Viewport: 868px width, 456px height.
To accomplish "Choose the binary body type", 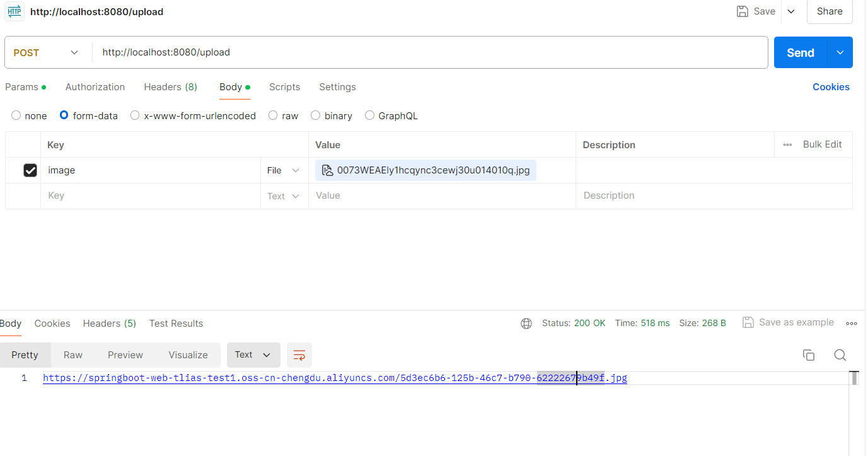I will [x=316, y=115].
